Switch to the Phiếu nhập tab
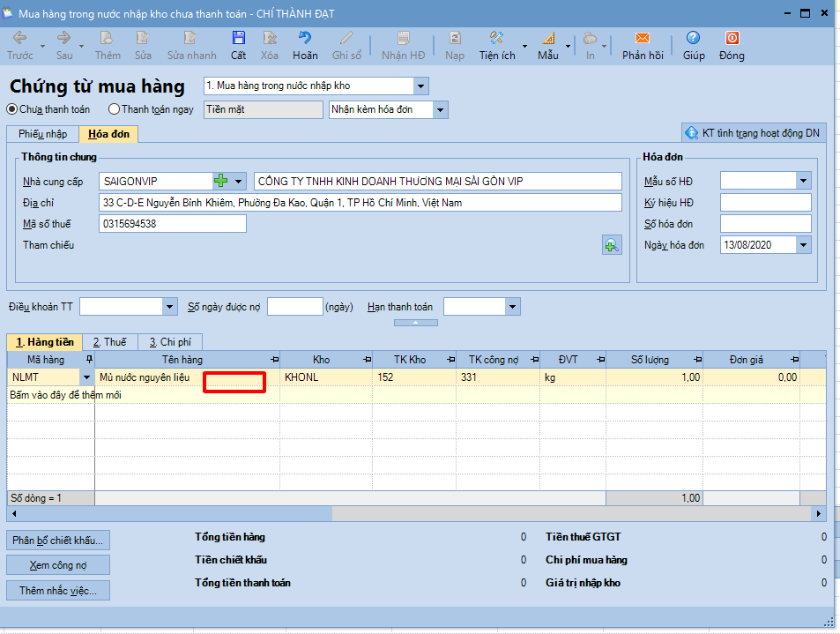The height and width of the screenshot is (634, 840). (x=42, y=134)
